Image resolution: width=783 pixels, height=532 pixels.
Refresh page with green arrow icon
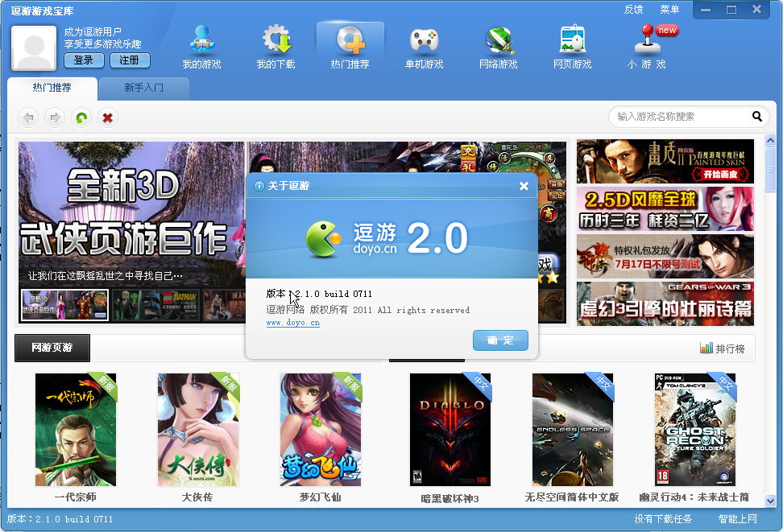point(81,118)
